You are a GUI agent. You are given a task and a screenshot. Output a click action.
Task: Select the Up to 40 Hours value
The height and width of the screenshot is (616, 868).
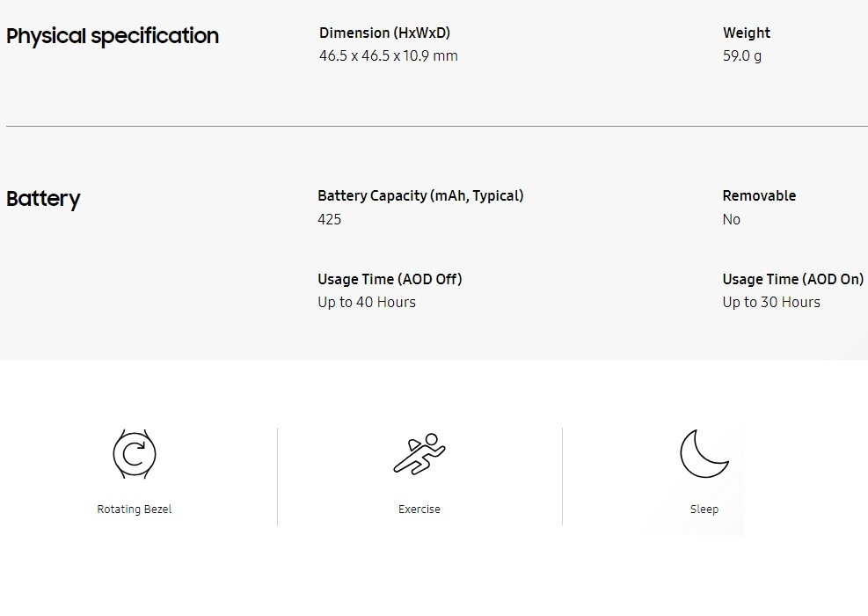click(367, 302)
